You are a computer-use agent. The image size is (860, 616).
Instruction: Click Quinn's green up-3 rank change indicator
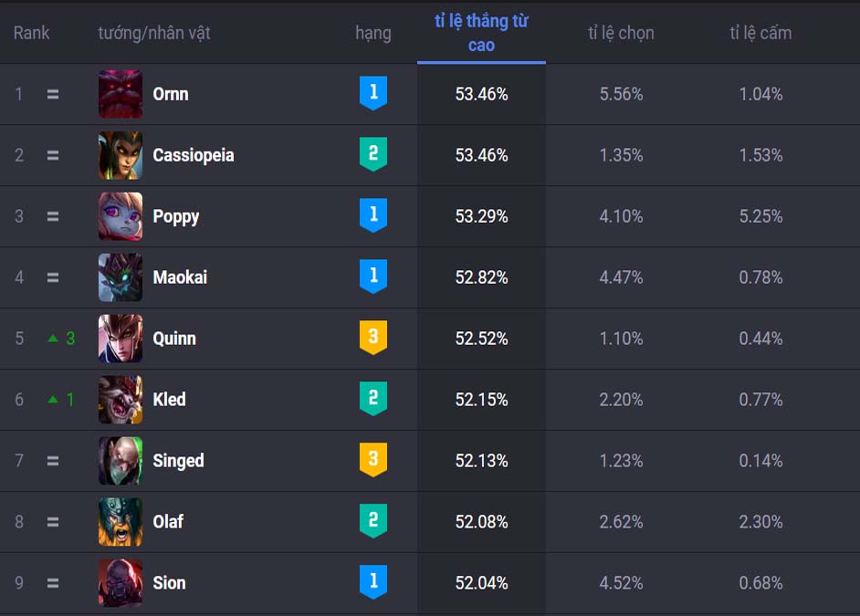click(x=61, y=339)
